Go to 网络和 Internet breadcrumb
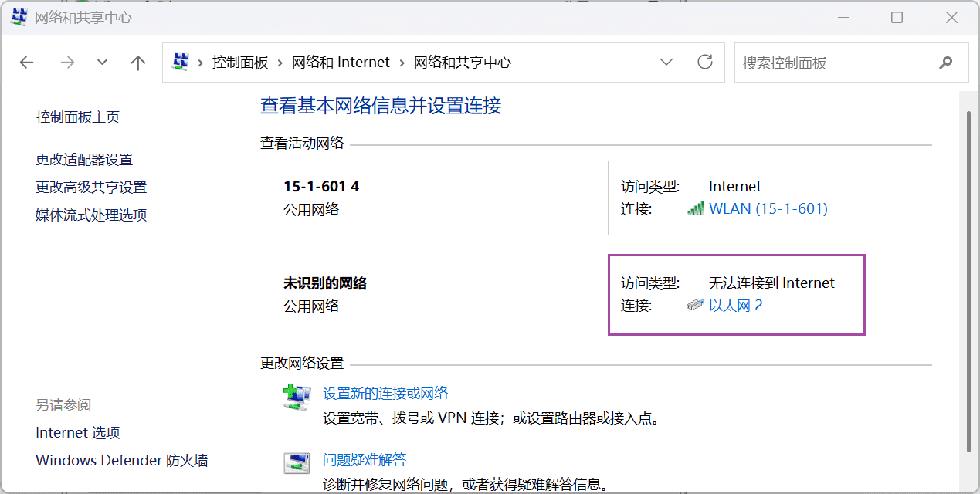Image resolution: width=980 pixels, height=494 pixels. [341, 63]
